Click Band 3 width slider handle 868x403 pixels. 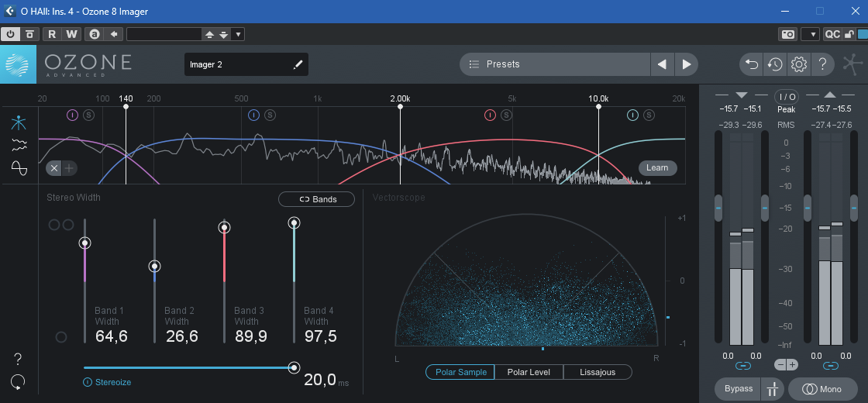pos(224,228)
